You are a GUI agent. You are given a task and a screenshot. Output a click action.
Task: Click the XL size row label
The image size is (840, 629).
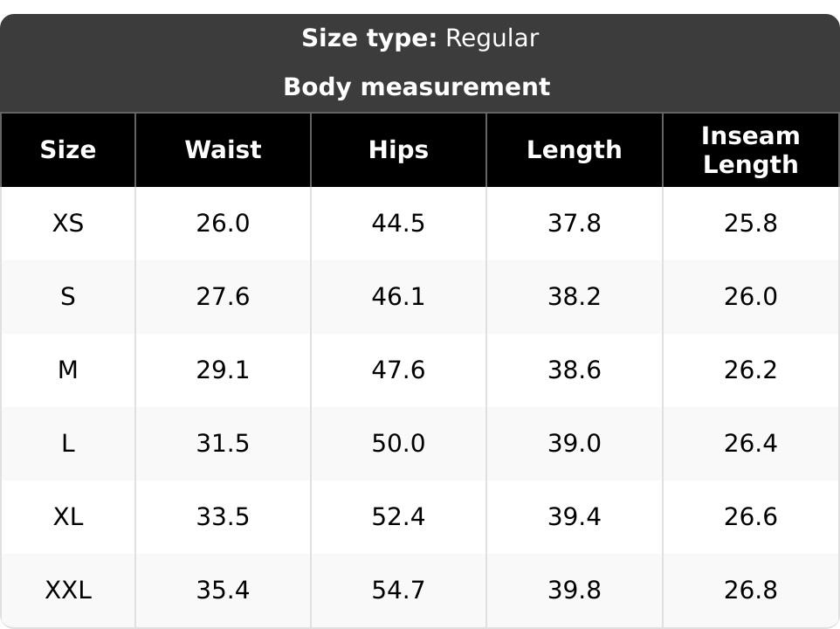68,516
